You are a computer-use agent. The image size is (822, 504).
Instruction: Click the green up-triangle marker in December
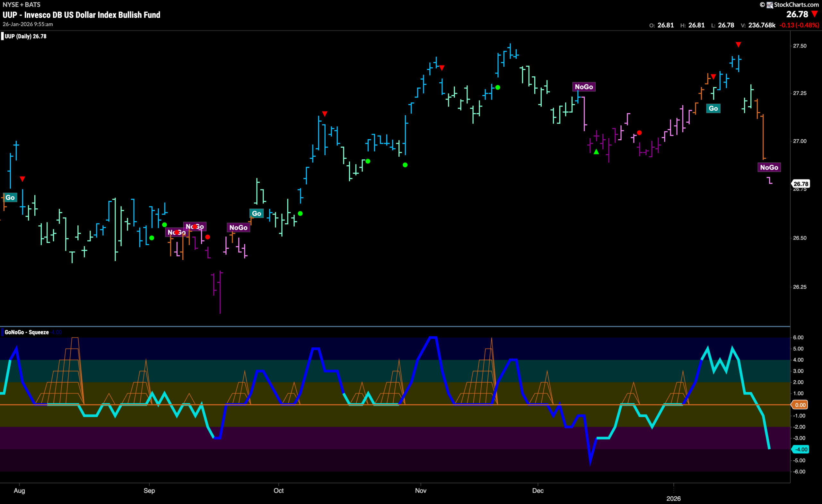pos(596,152)
